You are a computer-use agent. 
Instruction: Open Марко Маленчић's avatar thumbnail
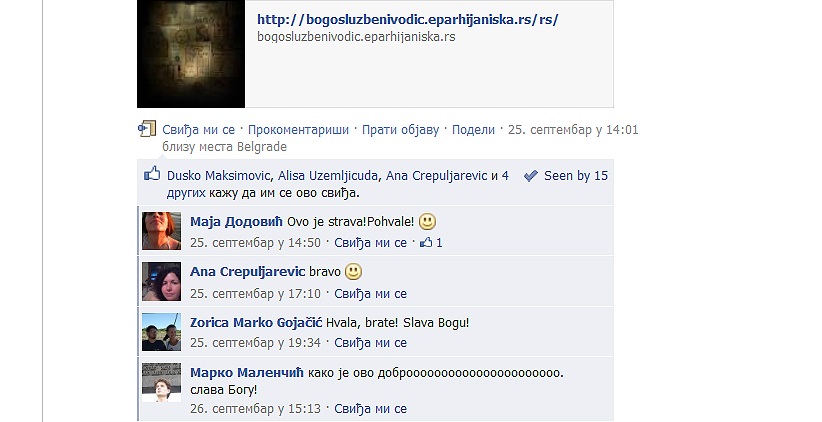(161, 383)
